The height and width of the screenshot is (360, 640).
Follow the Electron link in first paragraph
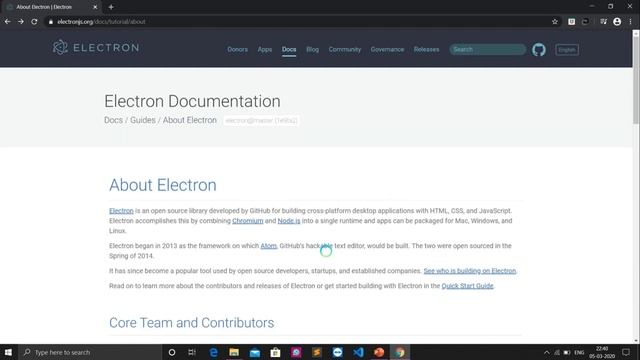click(x=121, y=211)
